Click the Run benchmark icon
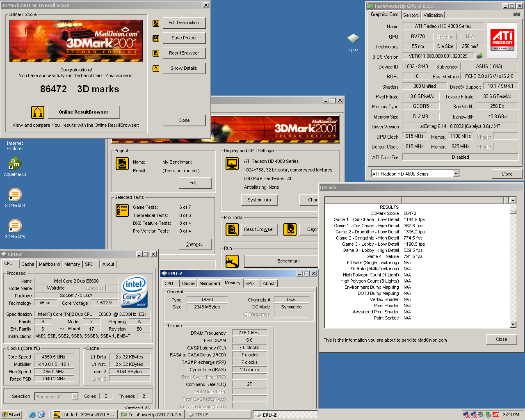 (232, 261)
